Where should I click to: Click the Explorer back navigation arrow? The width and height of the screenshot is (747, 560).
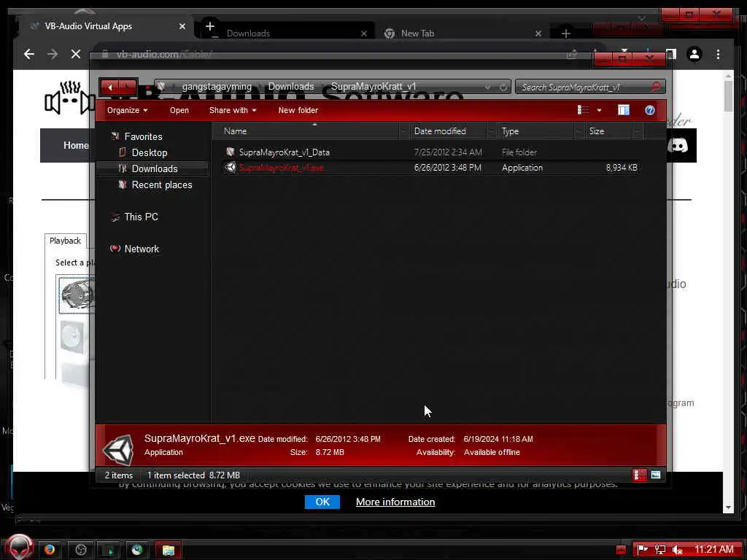point(110,87)
